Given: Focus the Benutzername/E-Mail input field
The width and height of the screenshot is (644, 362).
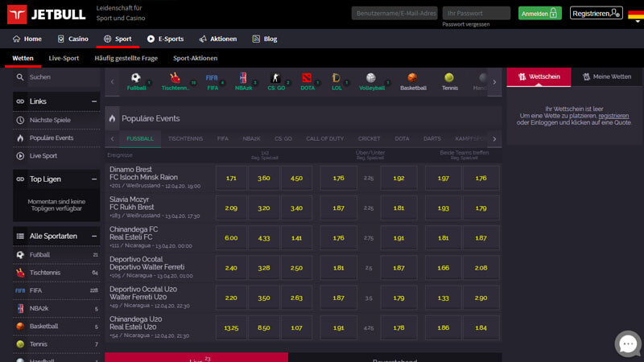Looking at the screenshot, I should point(394,13).
